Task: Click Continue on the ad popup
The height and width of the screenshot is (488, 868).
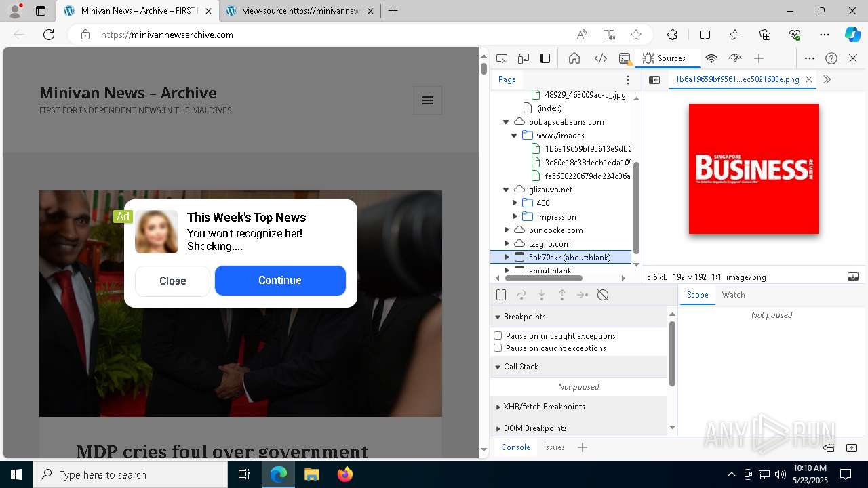Action: [x=280, y=281]
